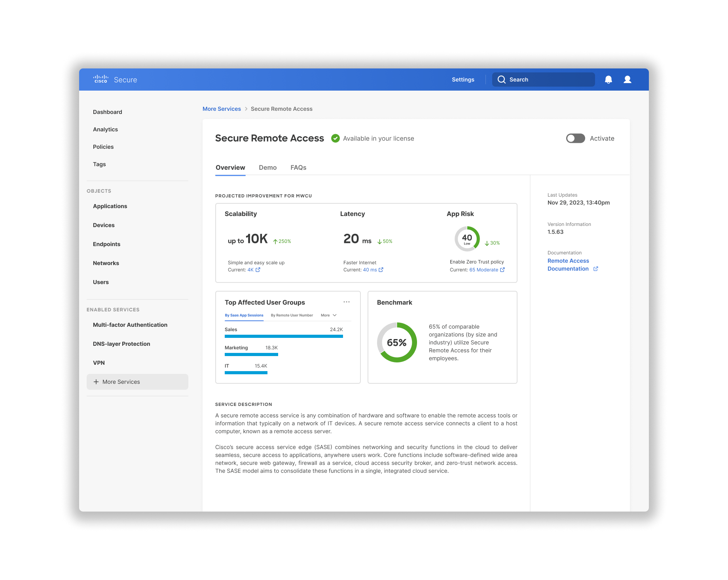This screenshot has width=728, height=580.
Task: Click the 50% latency decrease indicator
Action: (x=385, y=241)
